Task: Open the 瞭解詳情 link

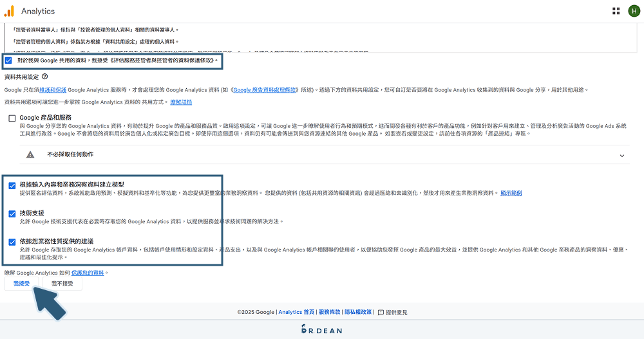Action: 181,102
